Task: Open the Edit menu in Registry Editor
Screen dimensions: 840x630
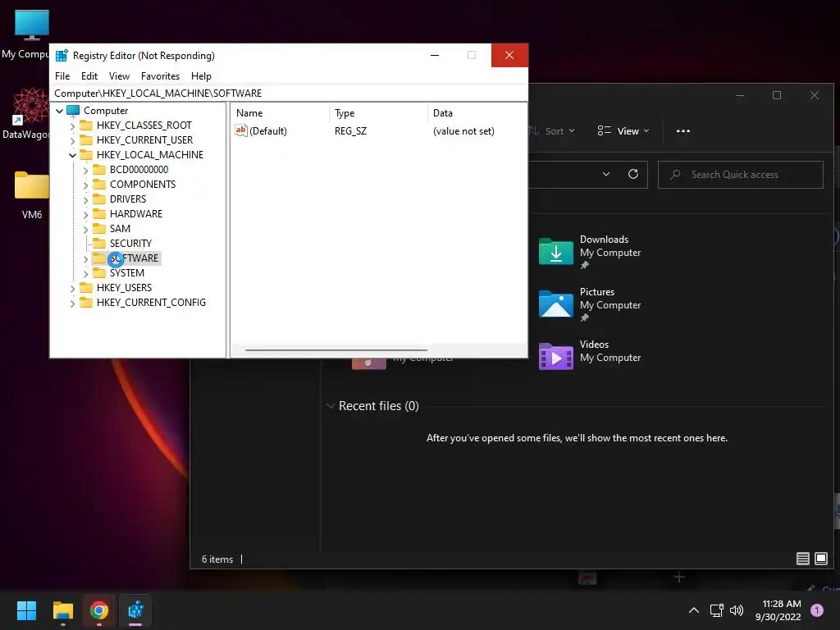Action: (89, 76)
